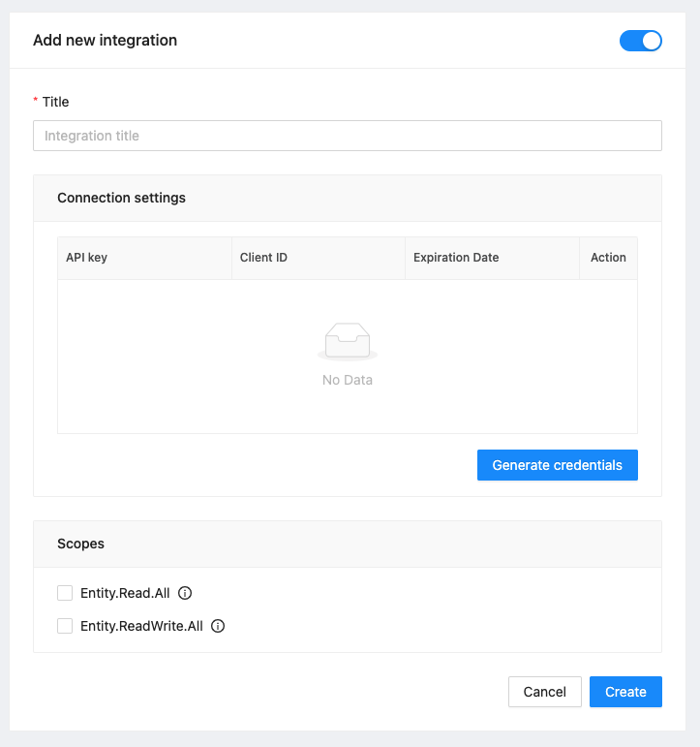
Task: Click the Action column header
Action: (x=609, y=258)
